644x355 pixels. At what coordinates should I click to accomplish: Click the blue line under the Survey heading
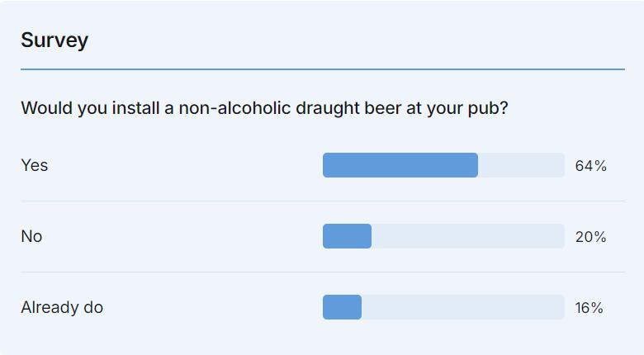[322, 69]
